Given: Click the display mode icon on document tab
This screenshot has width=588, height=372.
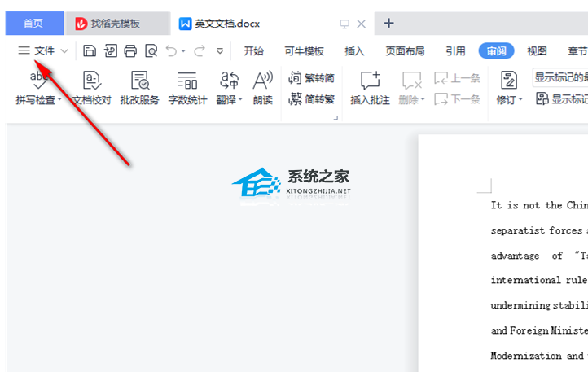Looking at the screenshot, I should point(344,24).
